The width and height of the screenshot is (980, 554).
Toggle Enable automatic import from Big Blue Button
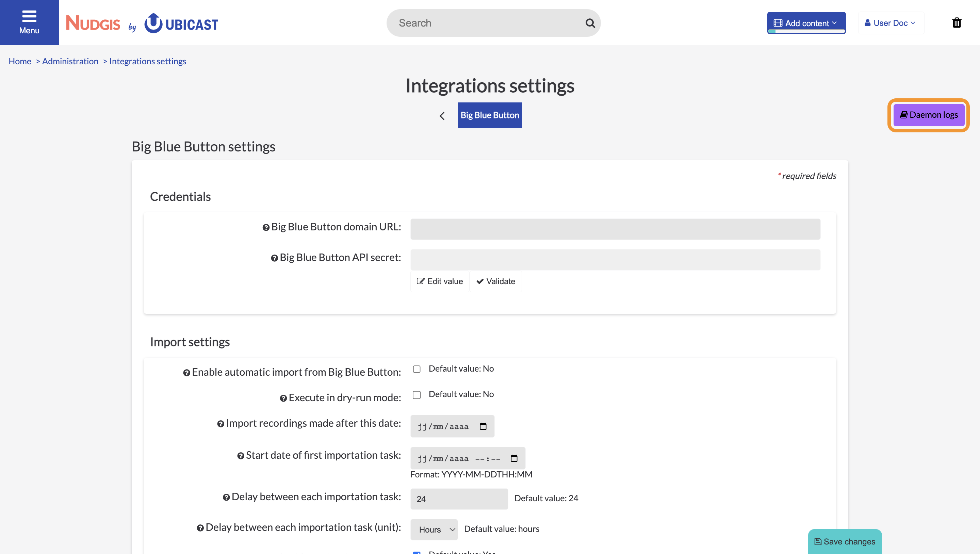click(416, 369)
